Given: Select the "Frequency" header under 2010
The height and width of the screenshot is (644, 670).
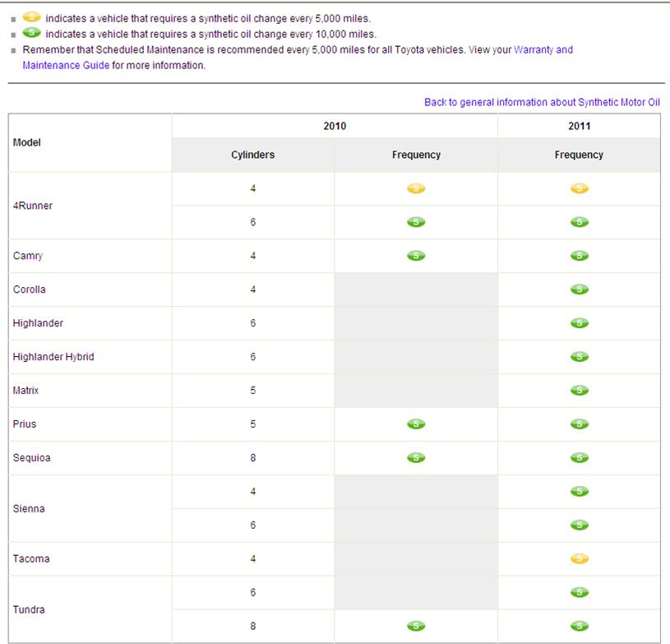Looking at the screenshot, I should (416, 155).
